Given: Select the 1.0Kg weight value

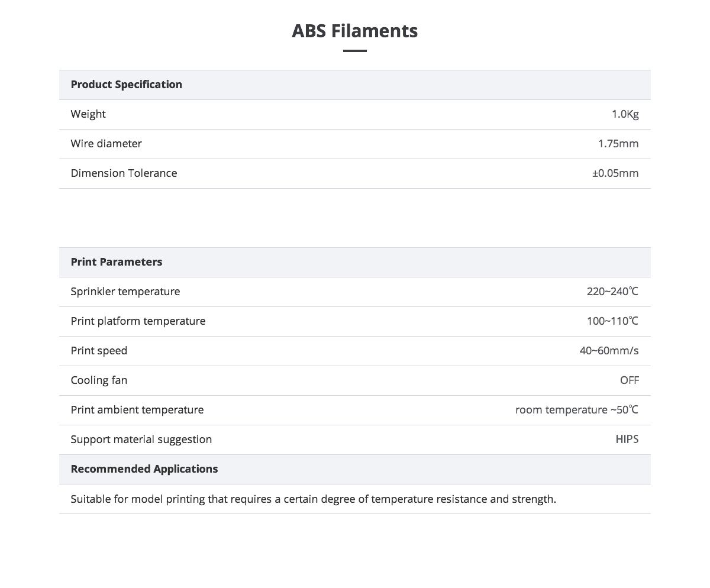Looking at the screenshot, I should pyautogui.click(x=625, y=114).
